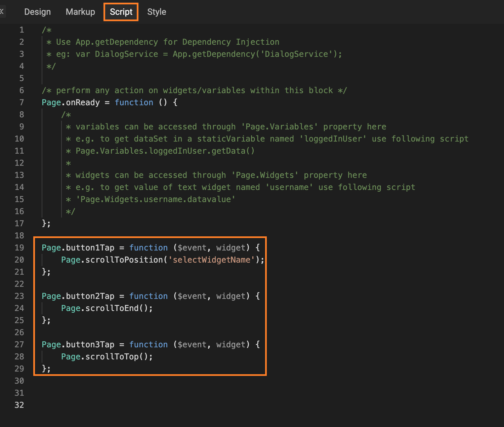Click line number 27 in the gutter
504x427 pixels.
(19, 344)
